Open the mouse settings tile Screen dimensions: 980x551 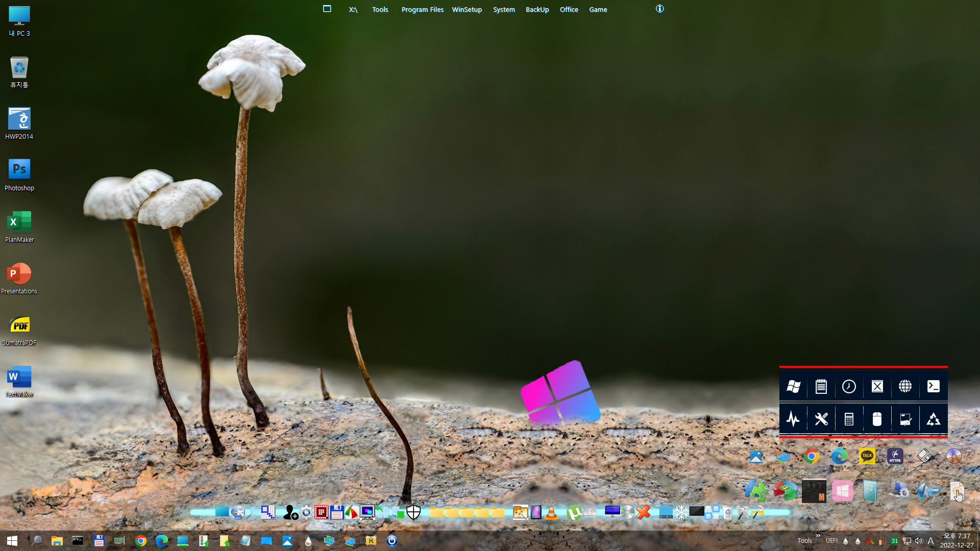pos(877,419)
